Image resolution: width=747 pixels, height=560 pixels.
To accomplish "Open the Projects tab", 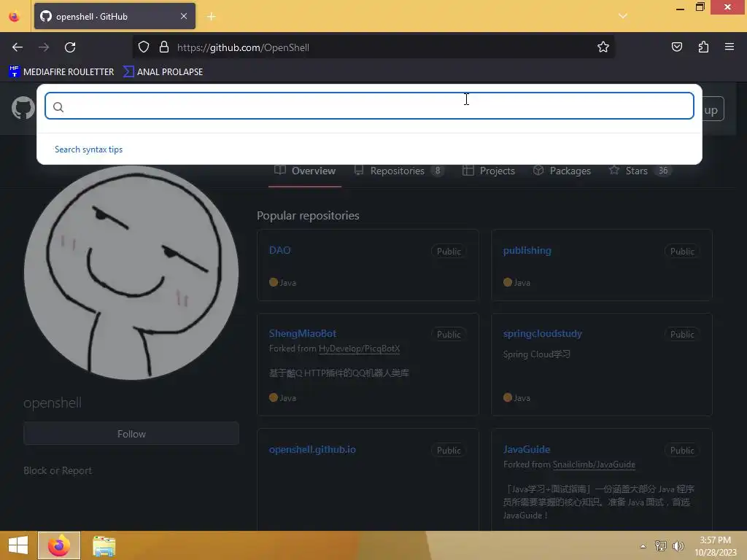I will point(489,171).
